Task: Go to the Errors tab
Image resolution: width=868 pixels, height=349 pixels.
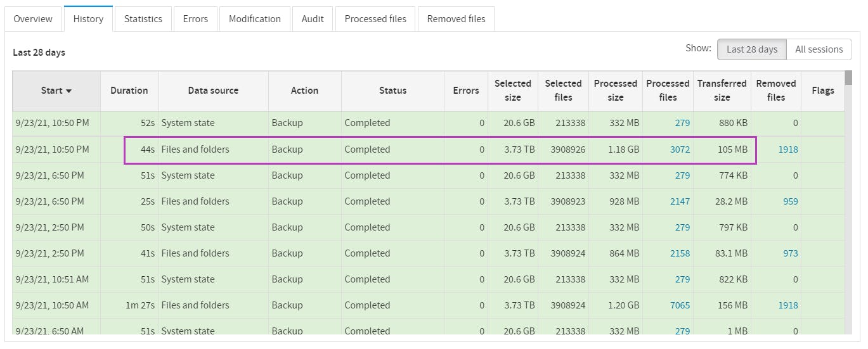Action: coord(195,19)
